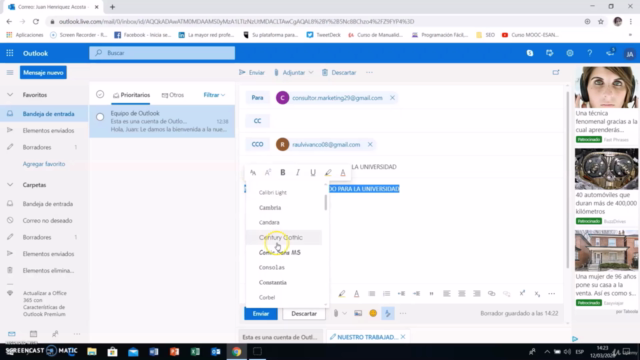
Task: Toggle the formatting options button
Action: (x=388, y=313)
